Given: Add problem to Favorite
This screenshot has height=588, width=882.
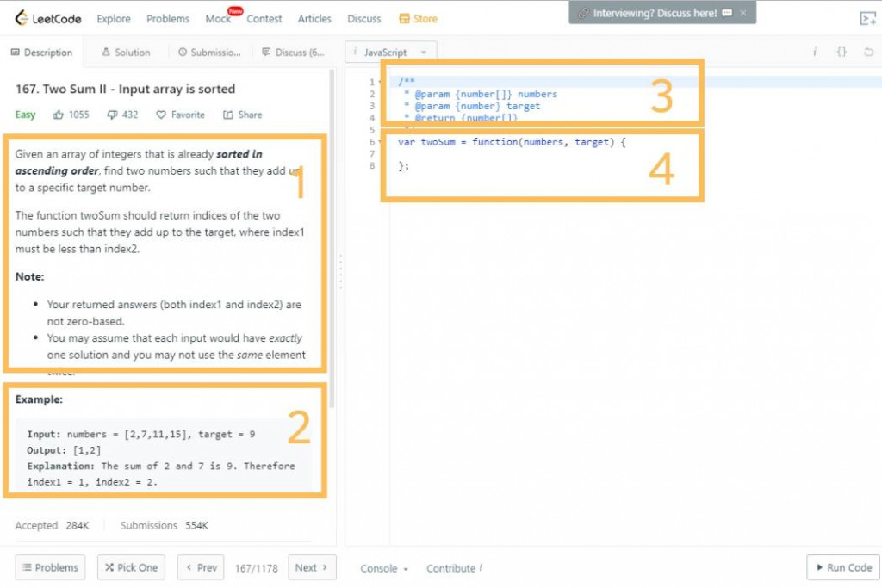Looking at the screenshot, I should coord(181,115).
